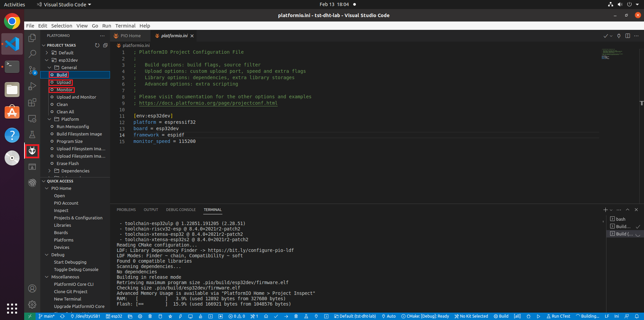Run the Monitor project task
Image resolution: width=644 pixels, height=320 pixels.
pyautogui.click(x=65, y=90)
